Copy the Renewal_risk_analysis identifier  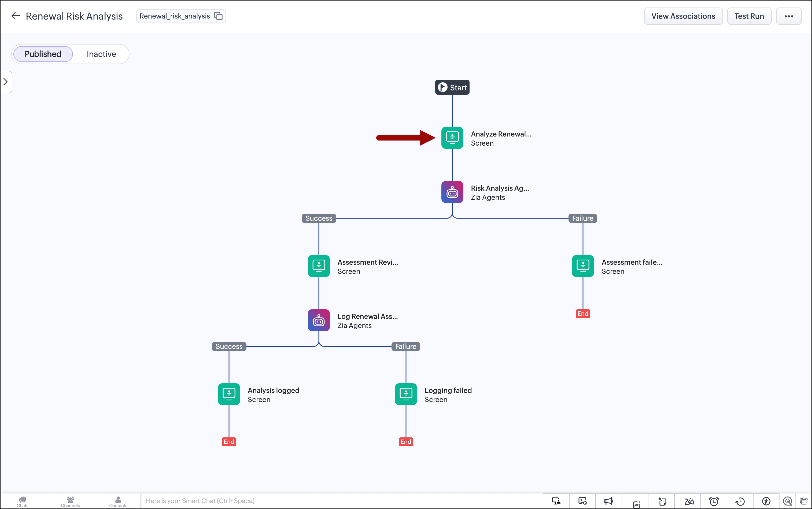(x=219, y=16)
